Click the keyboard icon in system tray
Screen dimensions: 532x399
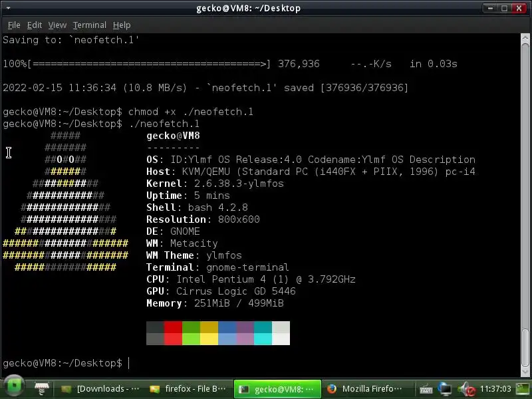[426, 390]
